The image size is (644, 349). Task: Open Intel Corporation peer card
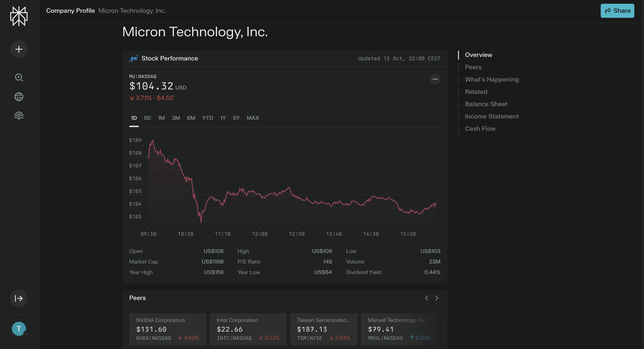click(248, 329)
